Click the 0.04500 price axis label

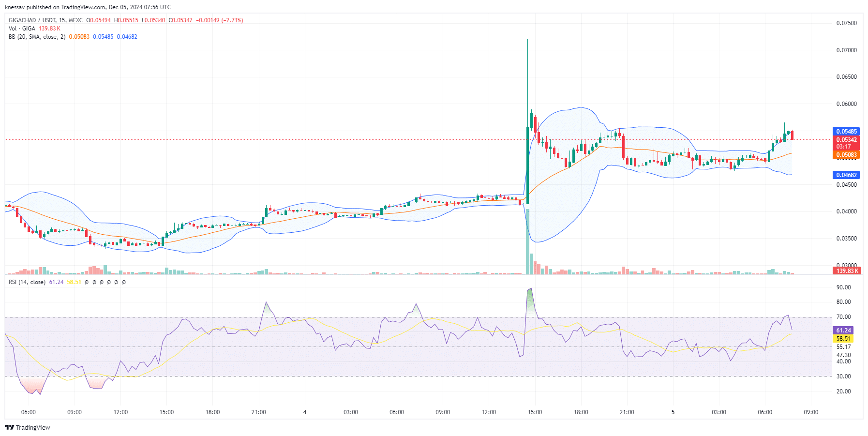pos(846,185)
